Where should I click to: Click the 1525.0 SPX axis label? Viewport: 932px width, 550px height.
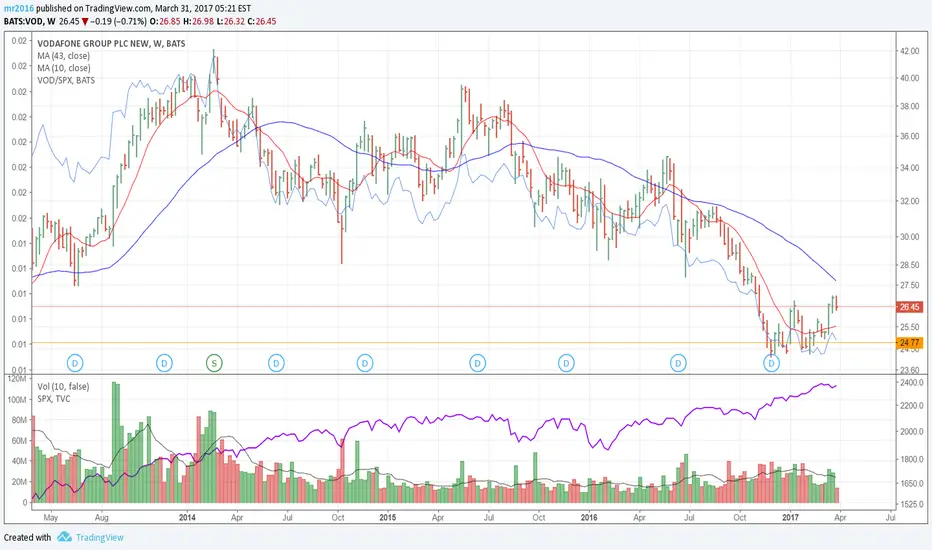(912, 504)
